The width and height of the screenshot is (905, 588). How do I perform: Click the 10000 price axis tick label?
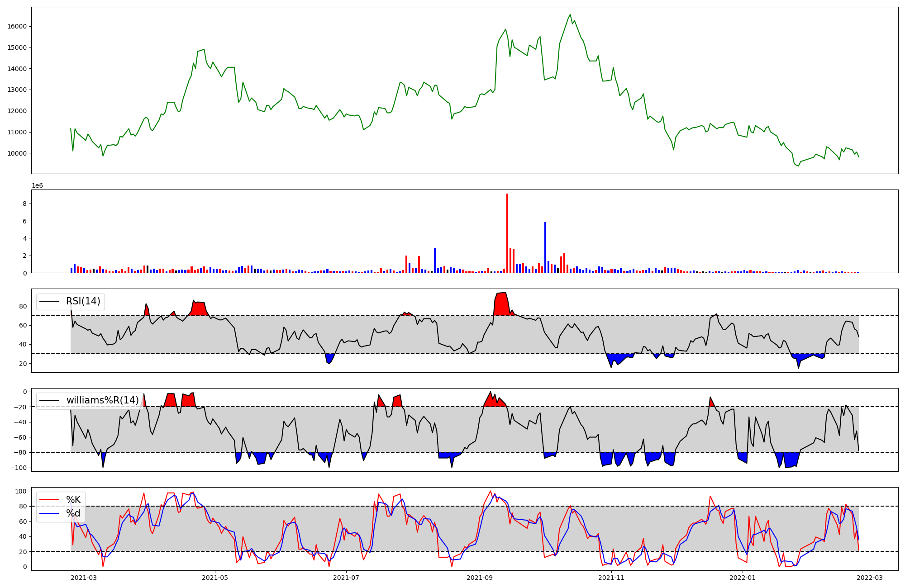pos(17,153)
